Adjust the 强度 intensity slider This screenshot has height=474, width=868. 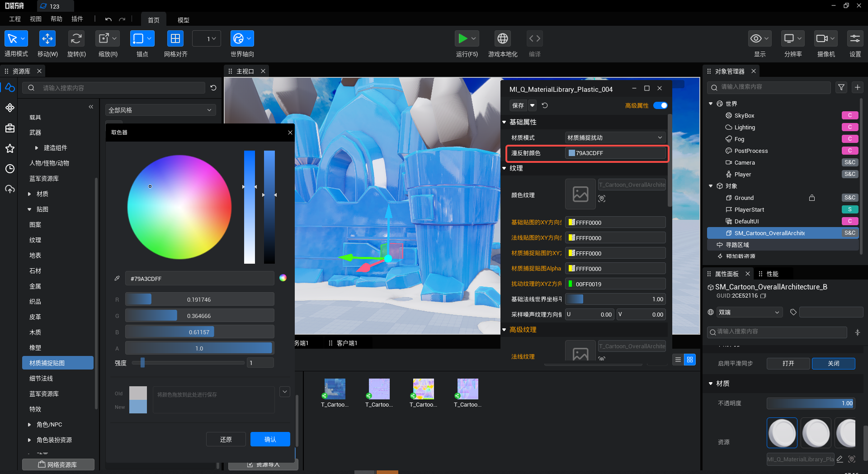pos(189,363)
